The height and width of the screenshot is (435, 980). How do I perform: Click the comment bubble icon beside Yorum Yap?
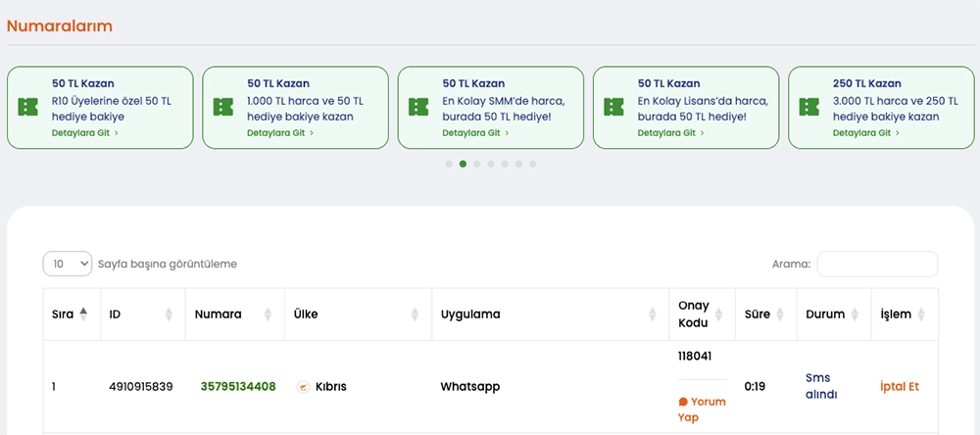[x=683, y=402]
